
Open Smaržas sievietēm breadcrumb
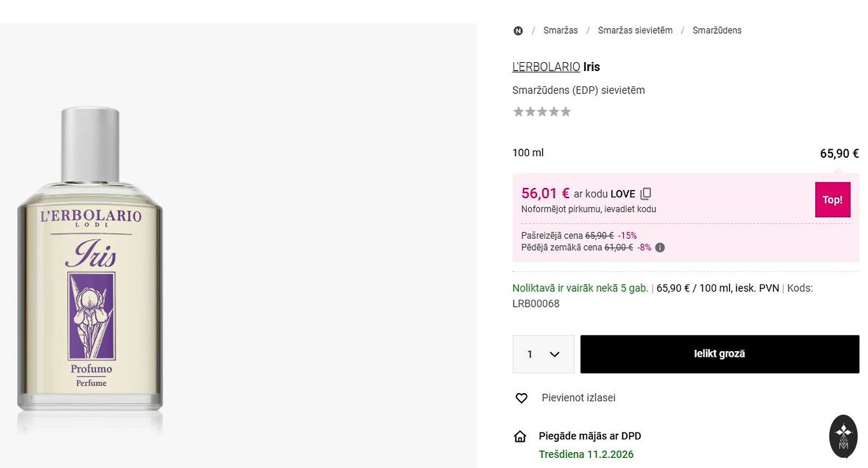(635, 30)
